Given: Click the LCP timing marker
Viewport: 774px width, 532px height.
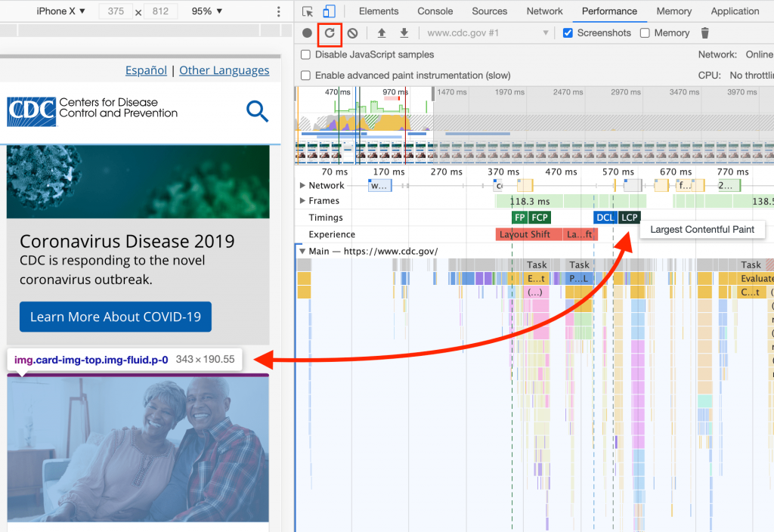Looking at the screenshot, I should click(x=630, y=218).
